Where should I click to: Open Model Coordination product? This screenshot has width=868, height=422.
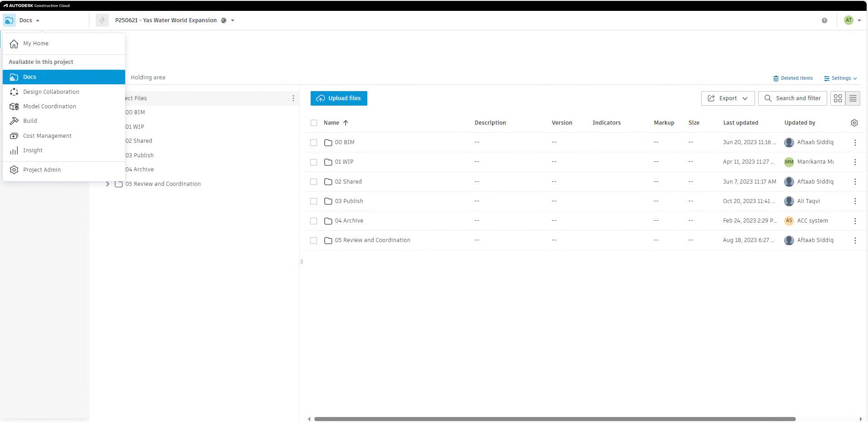(63, 106)
